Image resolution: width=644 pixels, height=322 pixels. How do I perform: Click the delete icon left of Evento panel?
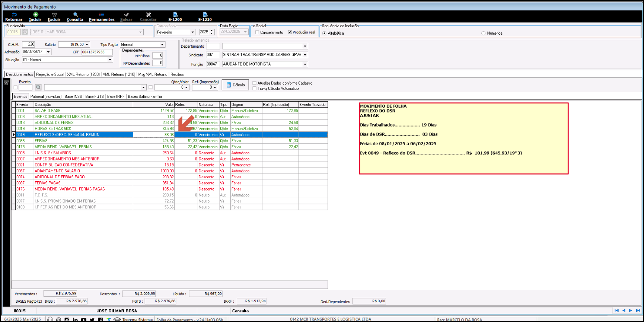tap(6, 83)
